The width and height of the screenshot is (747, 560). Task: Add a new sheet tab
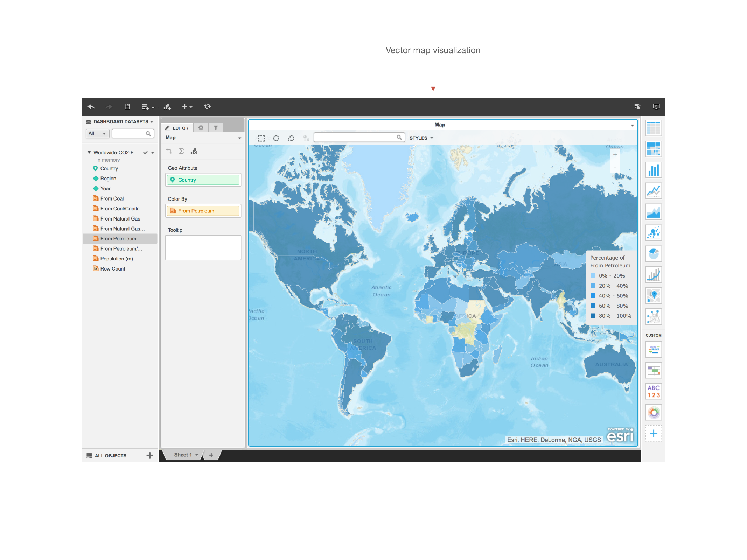pos(211,455)
